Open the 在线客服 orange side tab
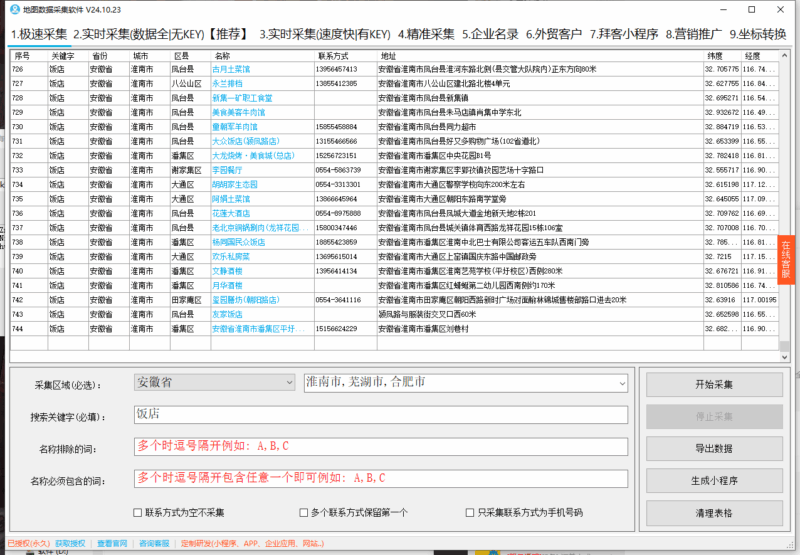 pyautogui.click(x=786, y=260)
